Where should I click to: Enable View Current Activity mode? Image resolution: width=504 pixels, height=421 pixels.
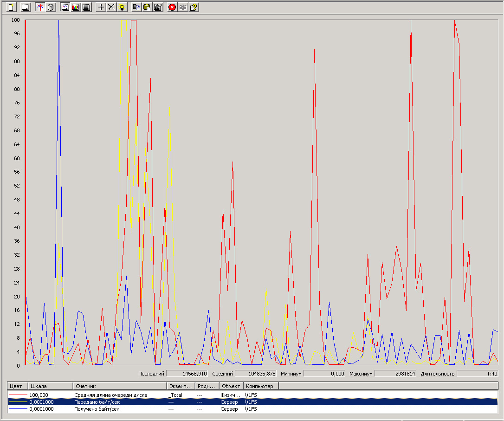40,7
